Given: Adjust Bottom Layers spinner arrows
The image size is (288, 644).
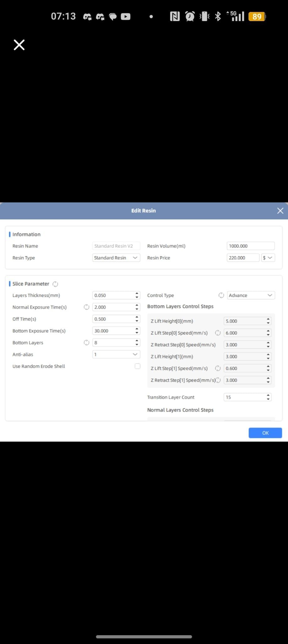Looking at the screenshot, I should (x=137, y=342).
